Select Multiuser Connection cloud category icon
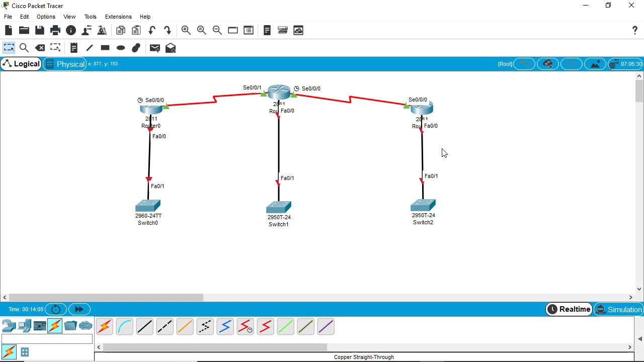 (86, 326)
